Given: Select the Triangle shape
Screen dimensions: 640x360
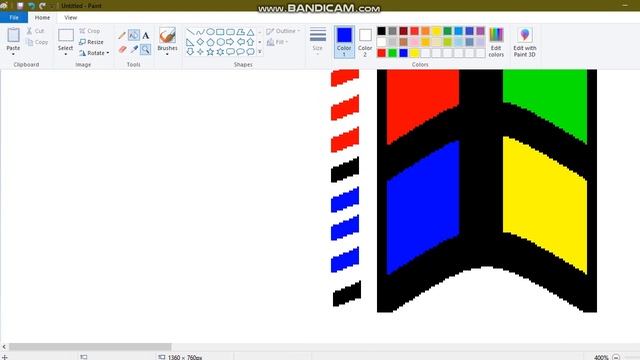Looking at the screenshot, I should click(x=250, y=32).
